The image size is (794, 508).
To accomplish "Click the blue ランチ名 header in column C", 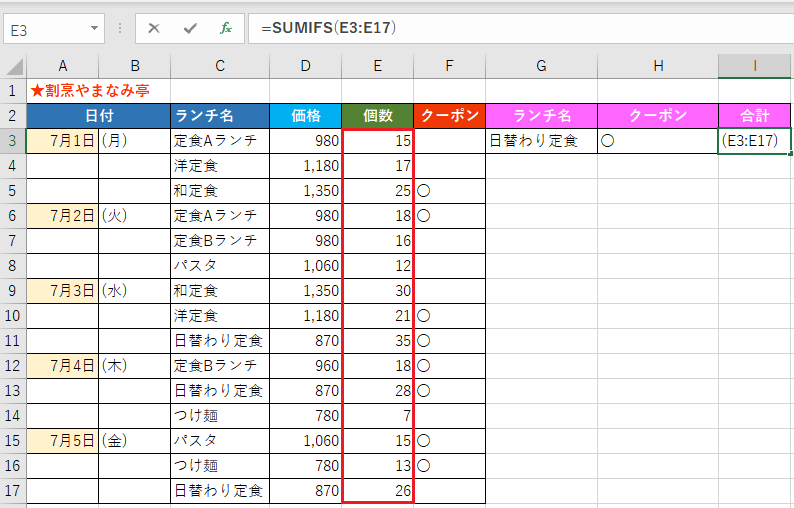I will click(x=220, y=116).
